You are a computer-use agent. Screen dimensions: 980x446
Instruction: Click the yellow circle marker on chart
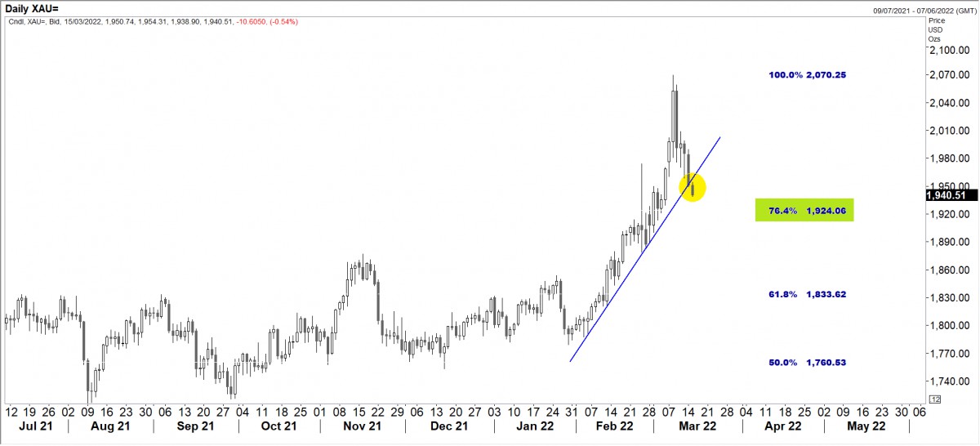click(x=692, y=188)
